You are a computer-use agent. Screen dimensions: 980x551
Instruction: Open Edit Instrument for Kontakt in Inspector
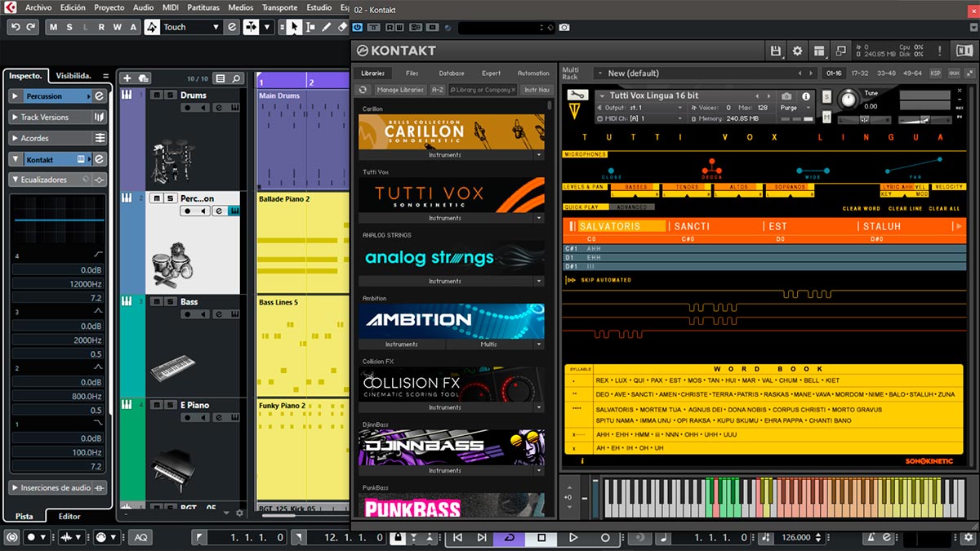[99, 159]
